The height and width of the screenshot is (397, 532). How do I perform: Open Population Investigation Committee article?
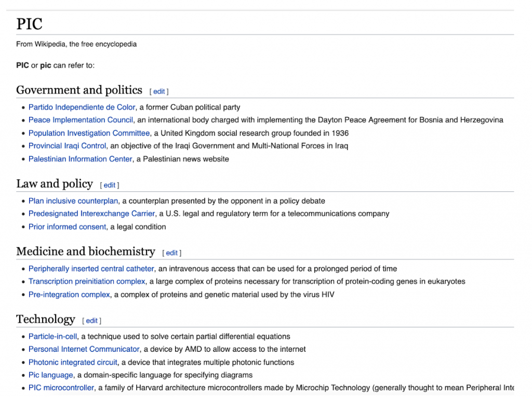click(x=89, y=133)
